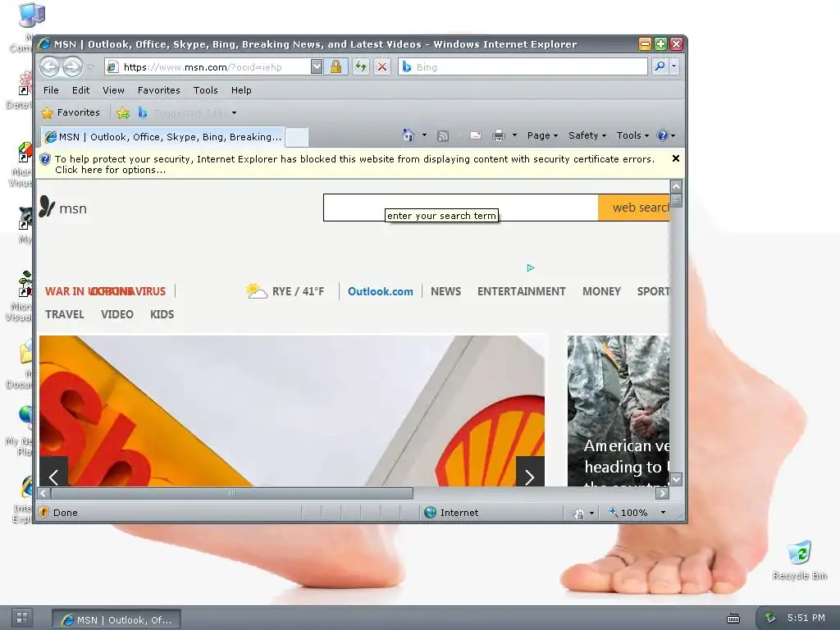840x630 pixels.
Task: Click the status bar security shield icon
Action: point(44,512)
